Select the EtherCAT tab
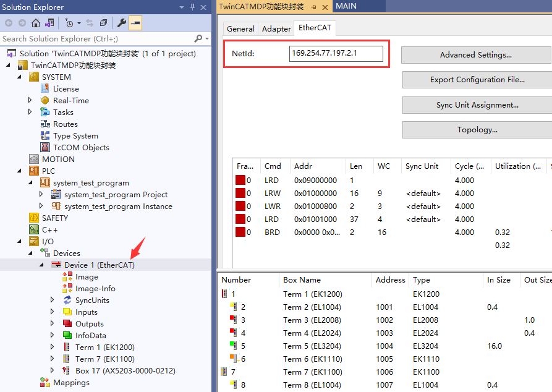Screen dimensions: 552x392 pos(315,28)
